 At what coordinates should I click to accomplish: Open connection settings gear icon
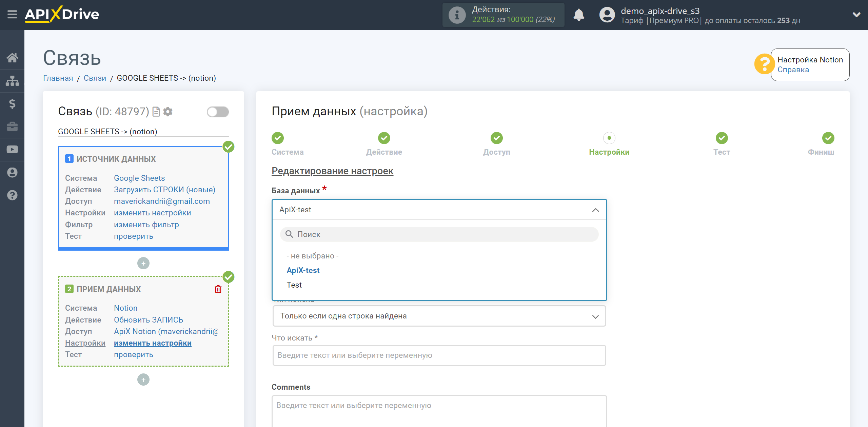168,112
